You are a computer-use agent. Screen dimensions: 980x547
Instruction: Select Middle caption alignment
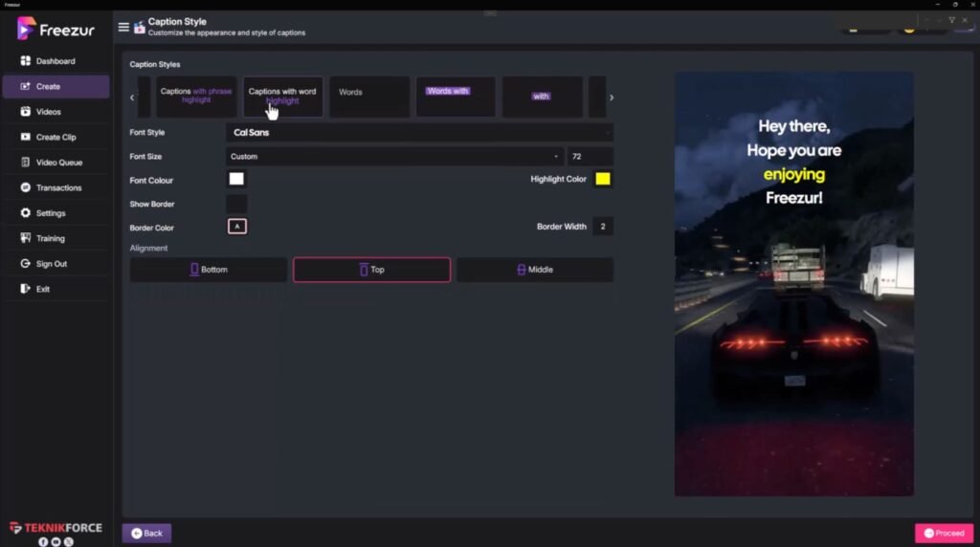tap(534, 270)
